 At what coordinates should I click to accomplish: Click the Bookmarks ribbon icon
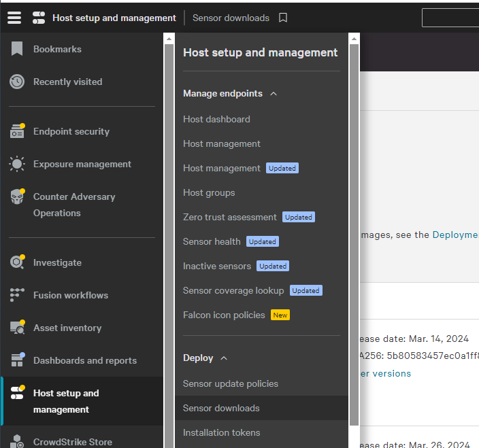(x=17, y=49)
